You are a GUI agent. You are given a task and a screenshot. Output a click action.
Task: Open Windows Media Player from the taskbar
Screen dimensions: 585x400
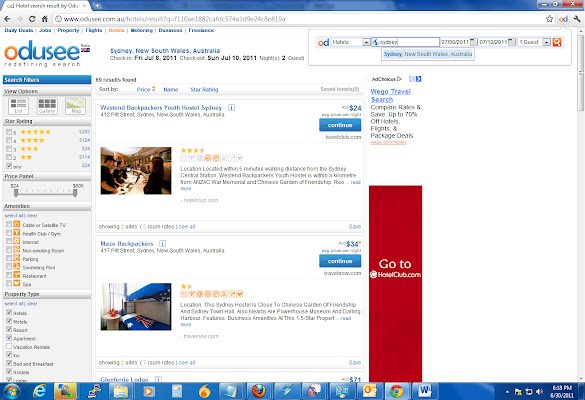148,391
